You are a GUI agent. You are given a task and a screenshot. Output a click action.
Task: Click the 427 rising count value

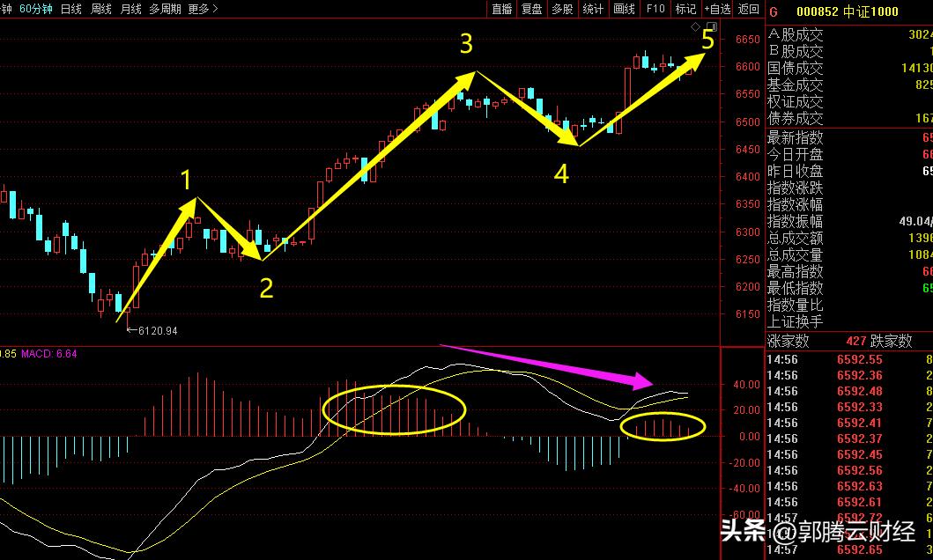click(855, 341)
